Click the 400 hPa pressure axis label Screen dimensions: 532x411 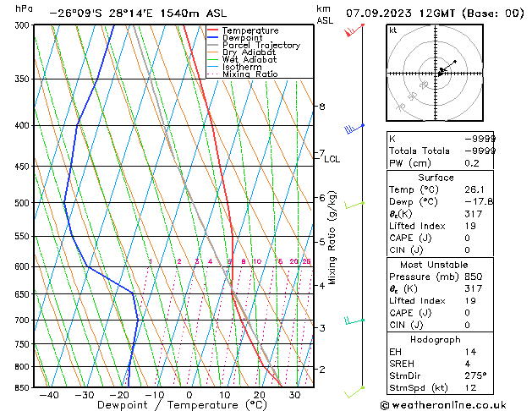[24, 125]
